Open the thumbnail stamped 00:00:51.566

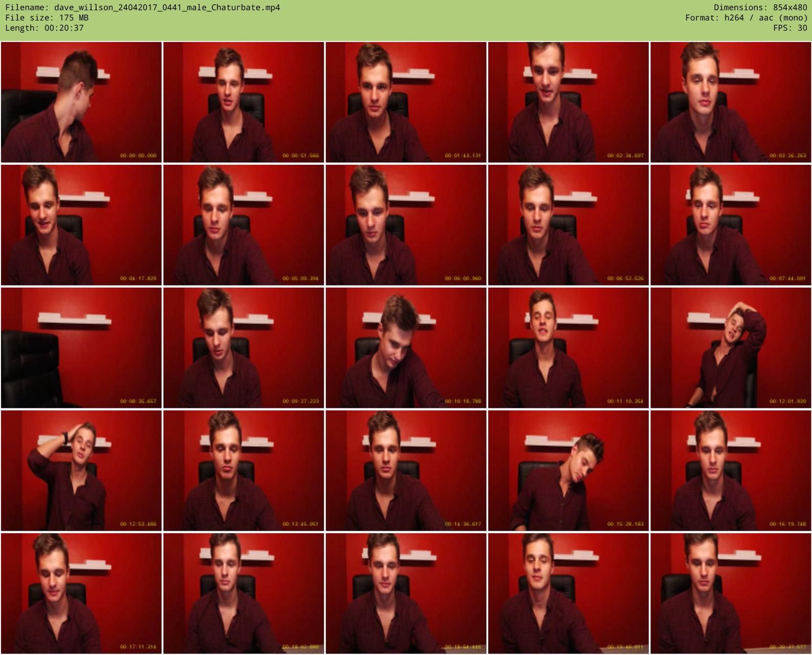point(243,102)
